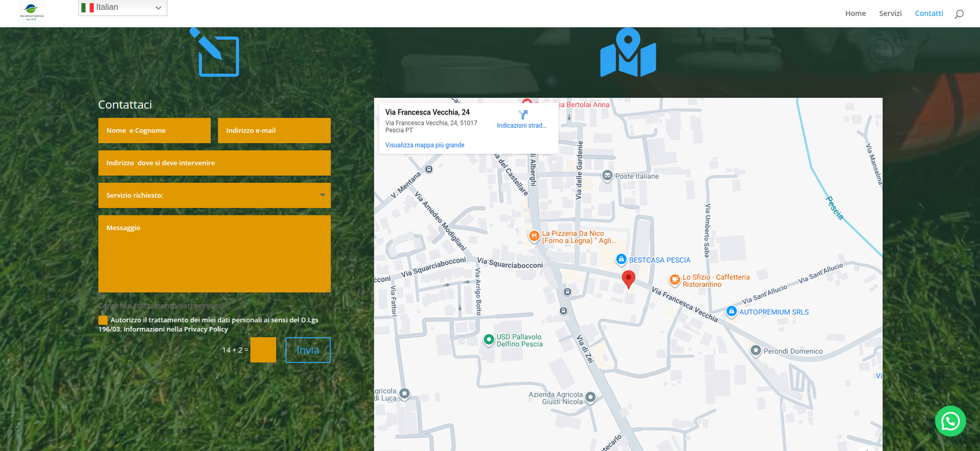Click the driving directions arrow icon
Viewport: 980px width, 451px height.
pyautogui.click(x=522, y=114)
